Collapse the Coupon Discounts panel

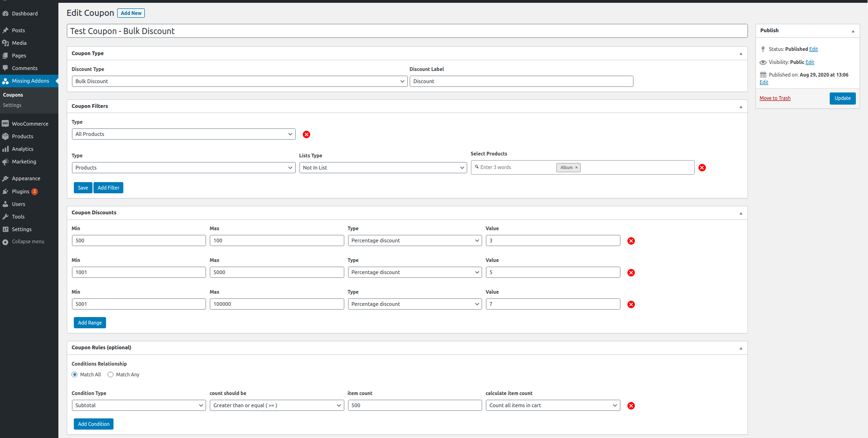coord(741,213)
